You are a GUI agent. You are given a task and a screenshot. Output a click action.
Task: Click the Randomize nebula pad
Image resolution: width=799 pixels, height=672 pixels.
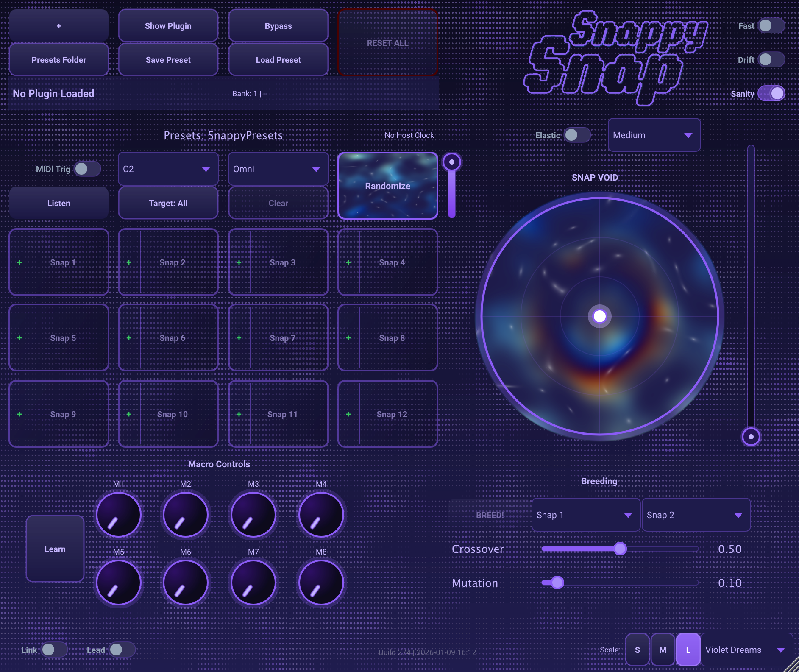(387, 186)
